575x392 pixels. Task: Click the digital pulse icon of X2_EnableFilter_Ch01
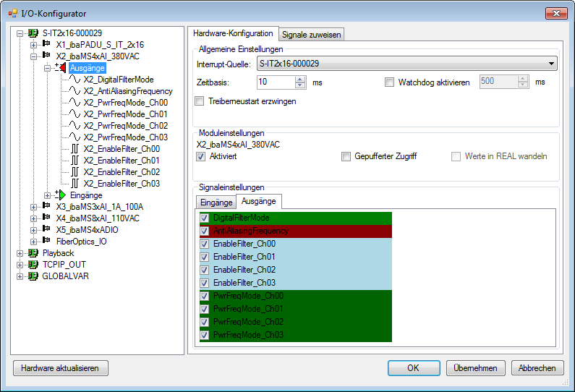(x=74, y=161)
